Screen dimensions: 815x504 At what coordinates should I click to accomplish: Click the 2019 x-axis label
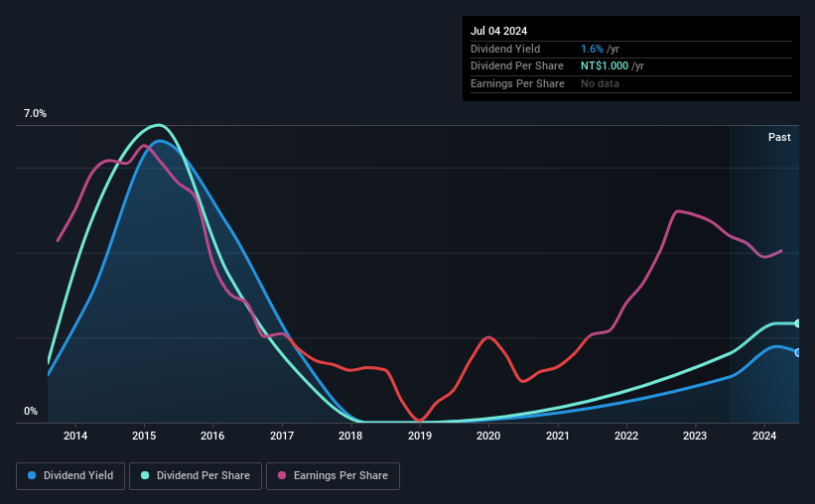[420, 436]
